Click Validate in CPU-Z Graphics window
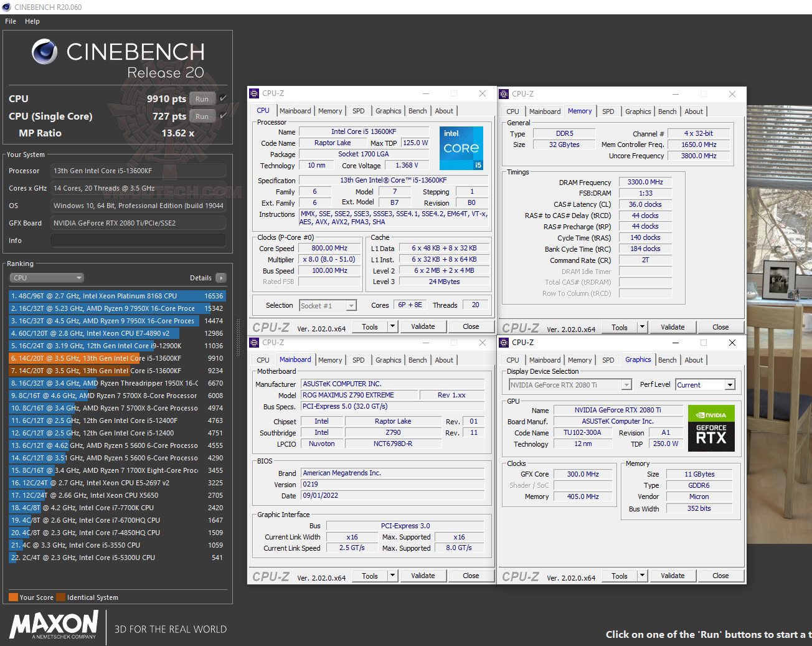This screenshot has height=646, width=812. 673,576
